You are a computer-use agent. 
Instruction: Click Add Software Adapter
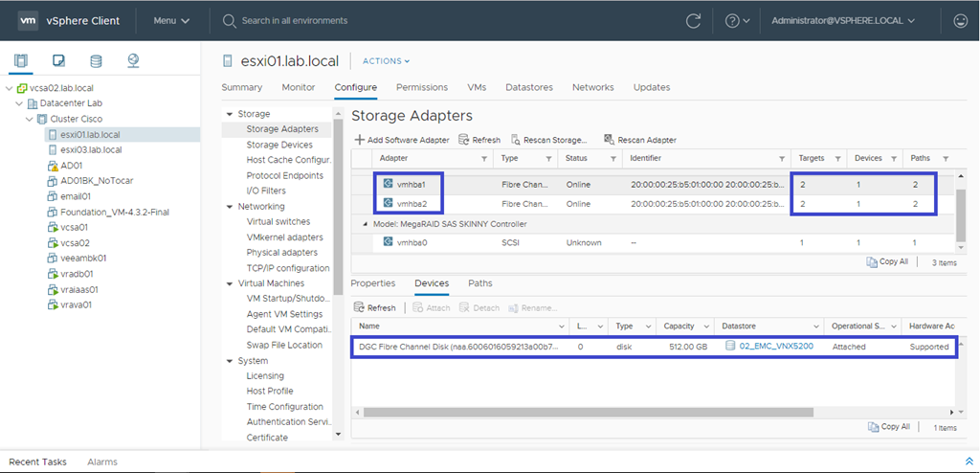(401, 140)
